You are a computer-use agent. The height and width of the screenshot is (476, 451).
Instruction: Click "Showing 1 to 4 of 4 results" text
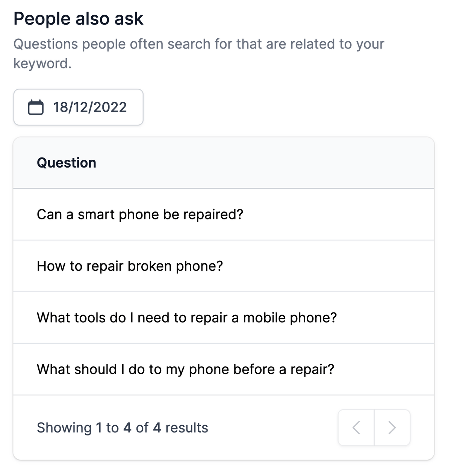(122, 428)
